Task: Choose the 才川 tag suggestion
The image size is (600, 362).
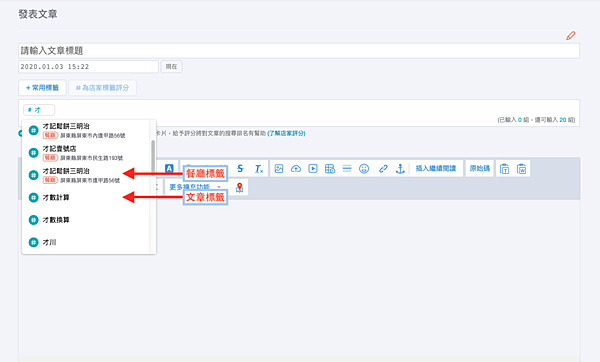Action: coord(86,242)
